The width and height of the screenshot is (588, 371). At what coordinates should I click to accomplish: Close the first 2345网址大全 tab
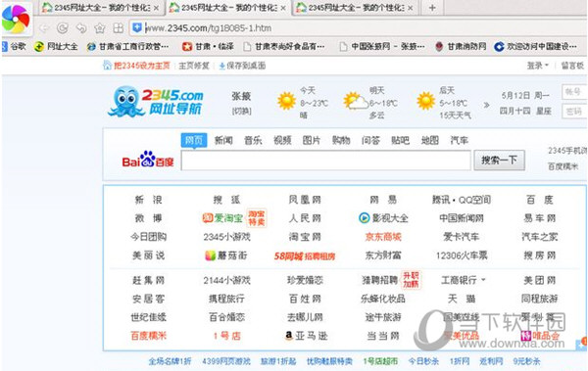pyautogui.click(x=156, y=8)
